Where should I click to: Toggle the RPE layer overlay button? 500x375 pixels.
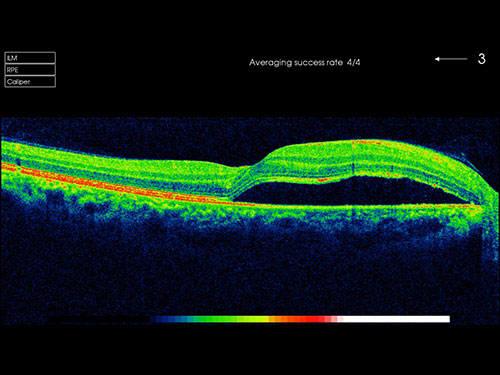coord(30,70)
